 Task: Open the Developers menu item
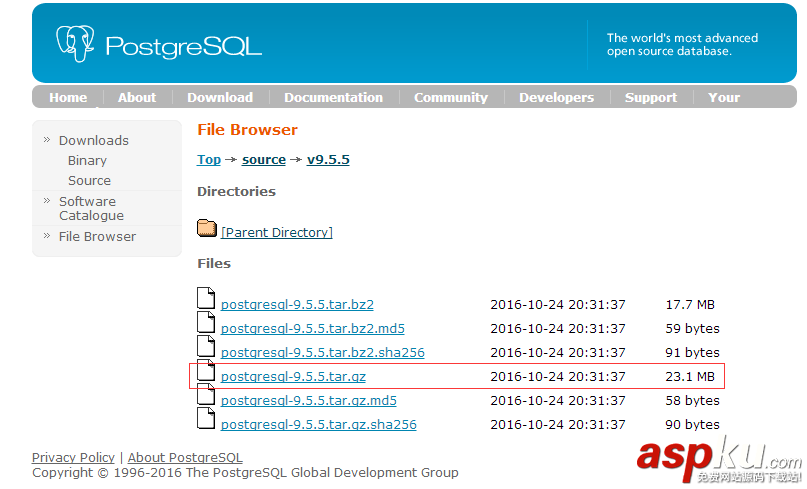click(556, 97)
